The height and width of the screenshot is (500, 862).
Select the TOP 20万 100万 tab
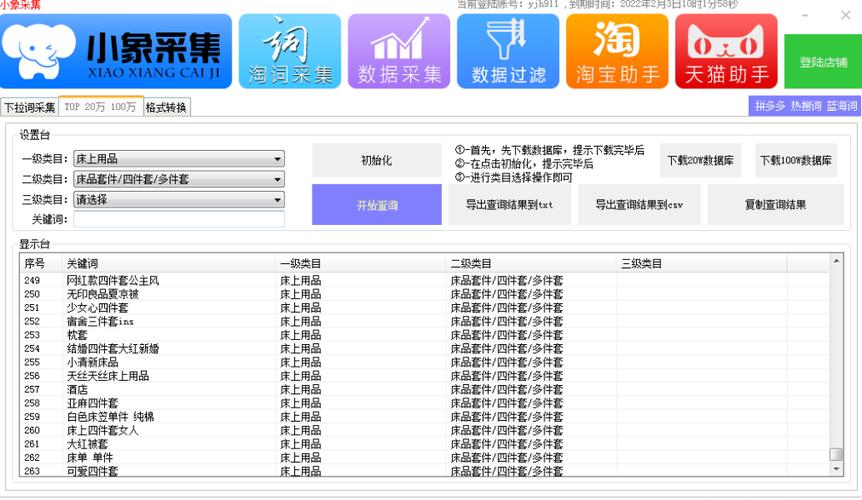101,107
